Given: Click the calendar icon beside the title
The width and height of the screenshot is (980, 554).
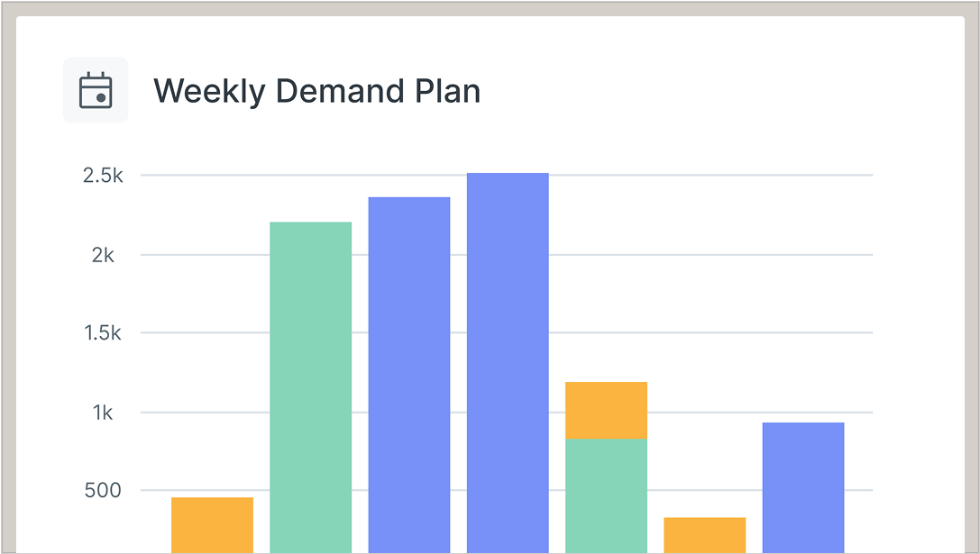Looking at the screenshot, I should [x=96, y=90].
